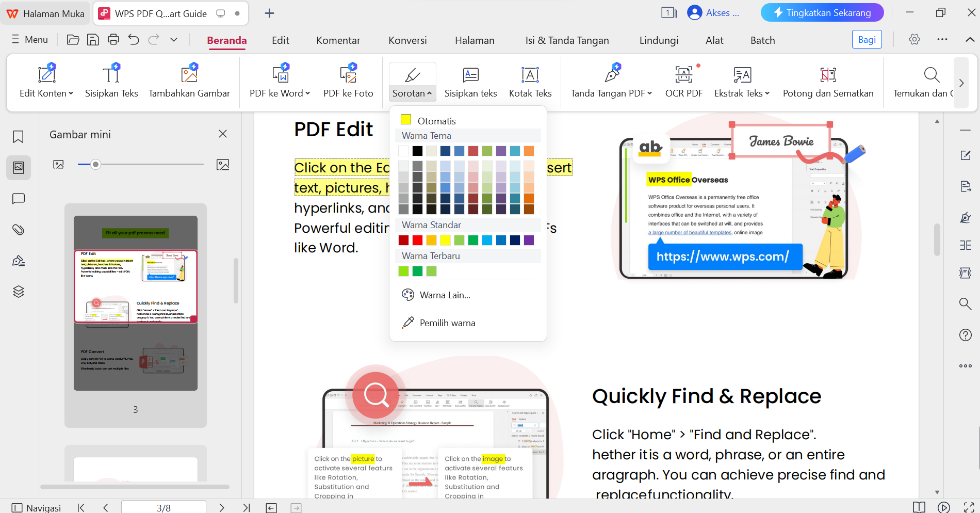Click the Tingkatkan Sekarang upgrade button
The width and height of the screenshot is (980, 513).
click(822, 12)
